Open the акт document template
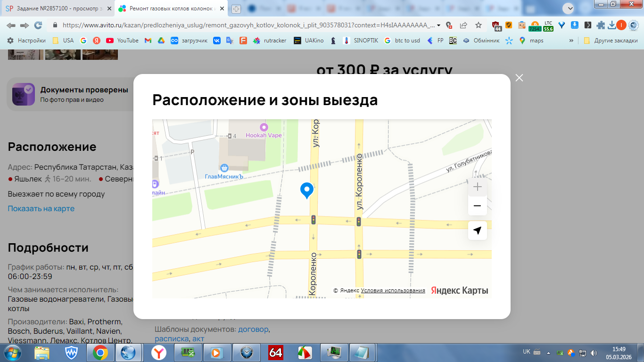 pyautogui.click(x=198, y=338)
